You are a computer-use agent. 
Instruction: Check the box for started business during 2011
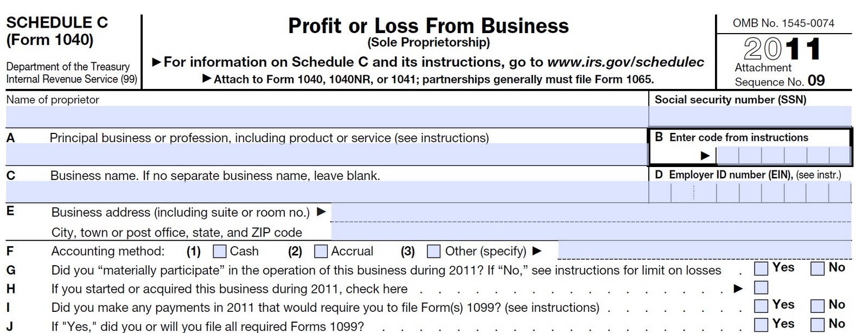coord(761,287)
